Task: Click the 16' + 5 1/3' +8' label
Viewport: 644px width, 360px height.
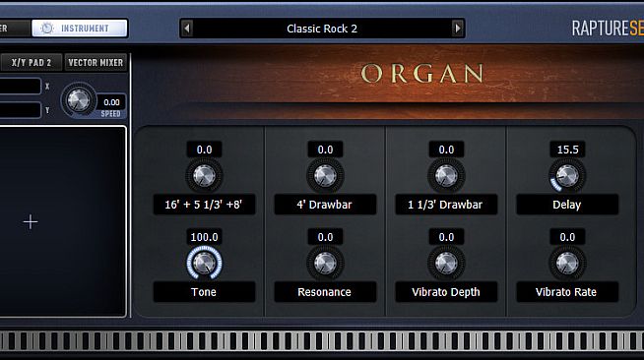Action: point(204,205)
